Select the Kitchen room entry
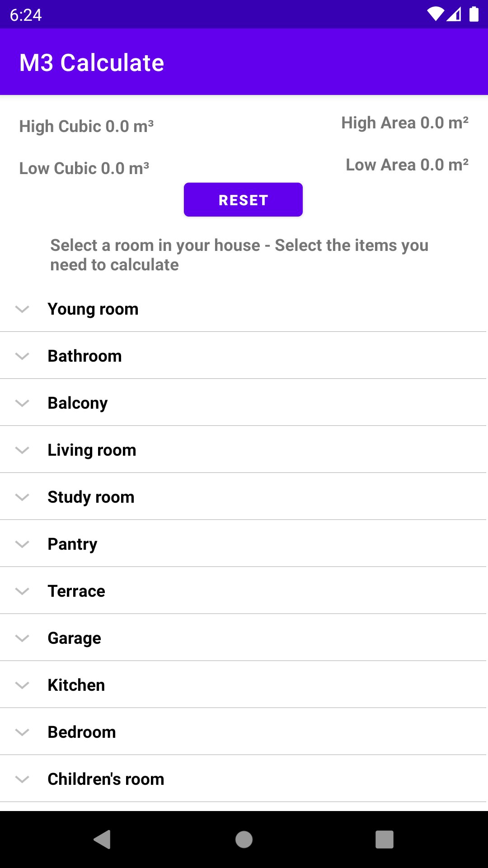The width and height of the screenshot is (488, 868). tap(243, 685)
